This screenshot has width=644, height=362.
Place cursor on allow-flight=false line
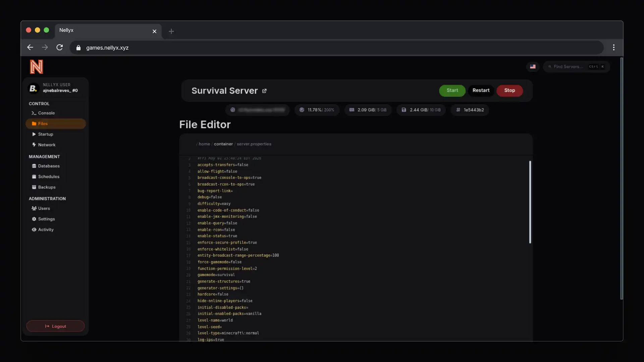(x=217, y=172)
